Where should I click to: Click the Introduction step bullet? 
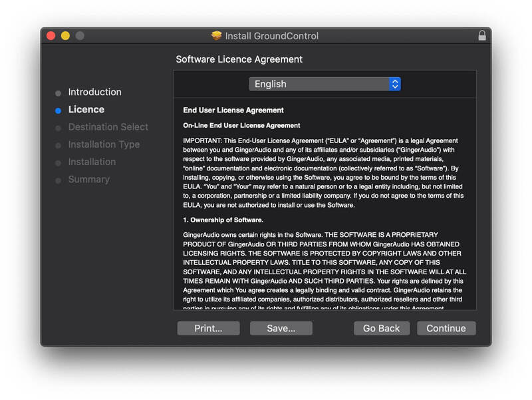58,93
